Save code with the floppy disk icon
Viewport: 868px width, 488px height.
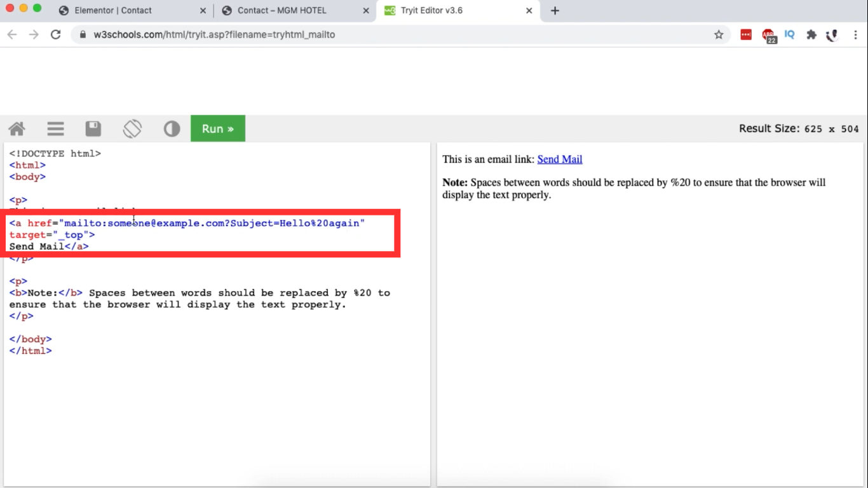[93, 129]
